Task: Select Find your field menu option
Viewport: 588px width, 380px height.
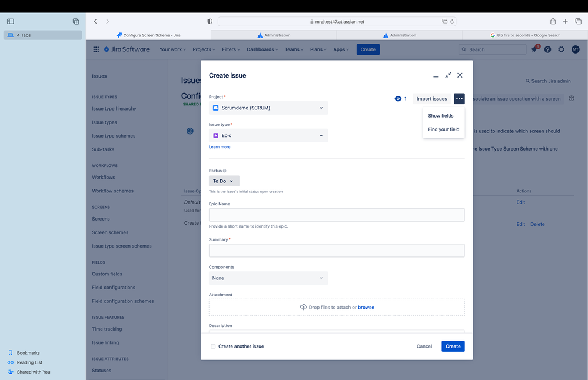Action: [444, 129]
